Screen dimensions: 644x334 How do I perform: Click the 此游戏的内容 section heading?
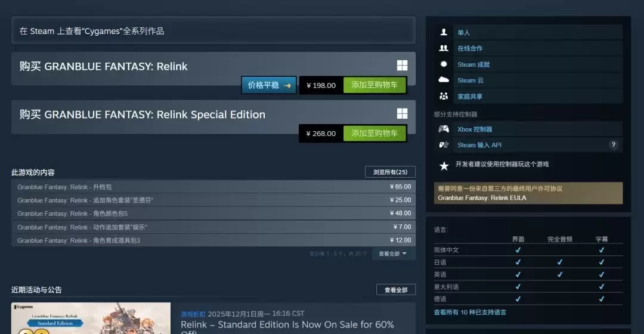(x=33, y=172)
